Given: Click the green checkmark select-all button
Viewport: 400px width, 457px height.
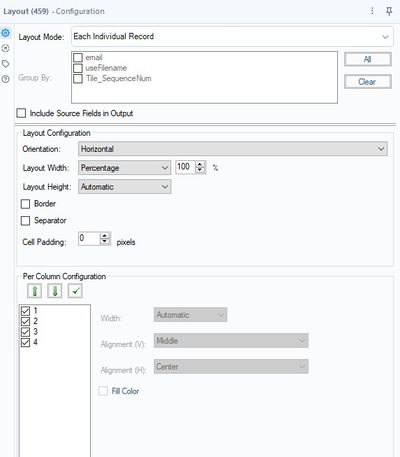Looking at the screenshot, I should pos(75,291).
